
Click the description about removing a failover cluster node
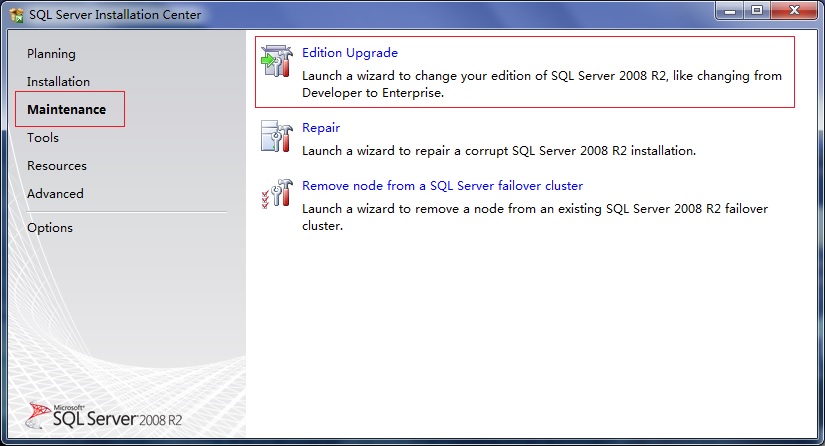click(x=535, y=217)
